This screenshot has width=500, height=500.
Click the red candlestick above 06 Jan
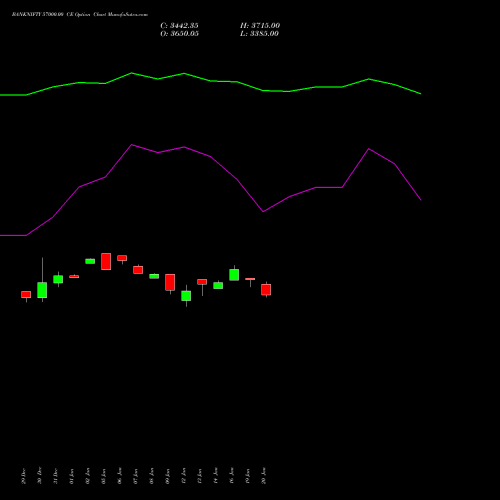(x=122, y=258)
